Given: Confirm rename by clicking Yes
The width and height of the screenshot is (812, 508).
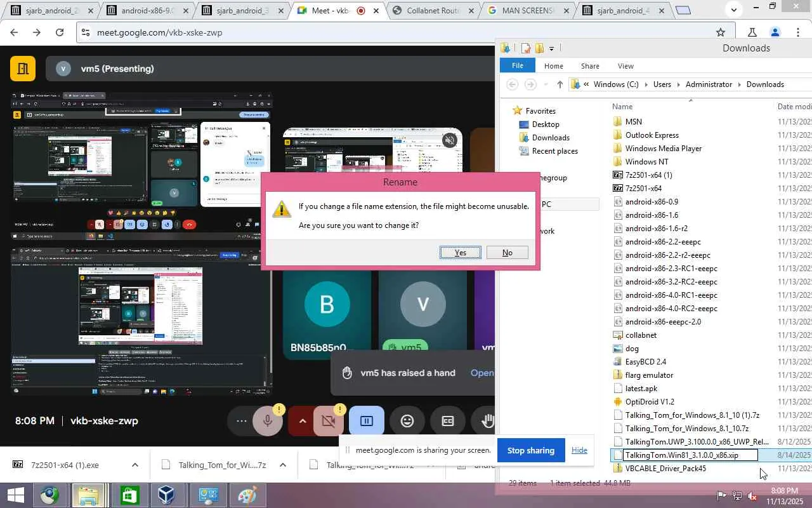Looking at the screenshot, I should 461,253.
